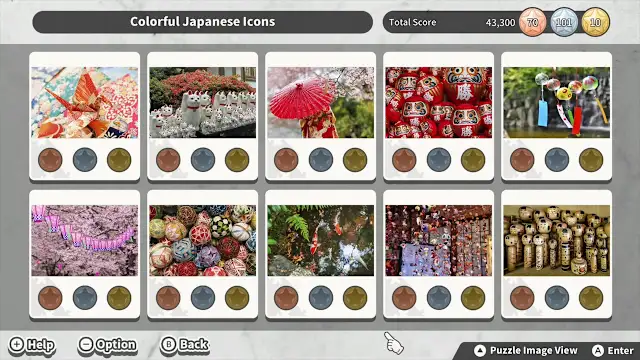The image size is (640, 360).
Task: Click silver medal under kokeshi dolls puzzle
Action: (x=557, y=298)
